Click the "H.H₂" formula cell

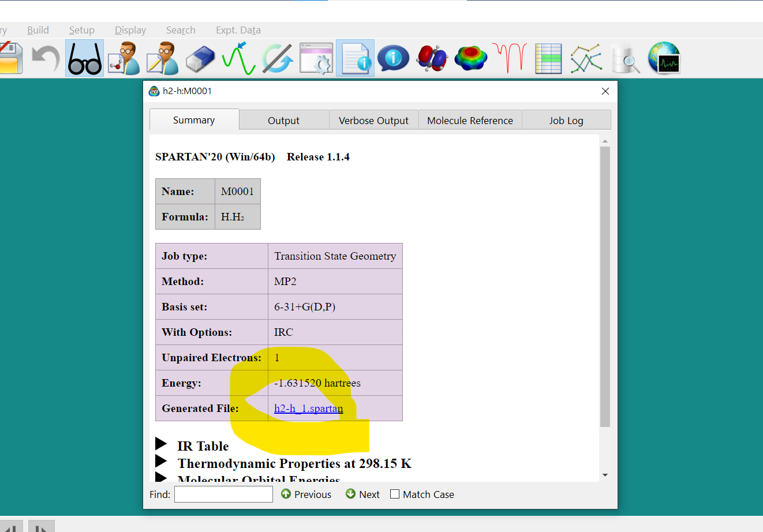238,217
